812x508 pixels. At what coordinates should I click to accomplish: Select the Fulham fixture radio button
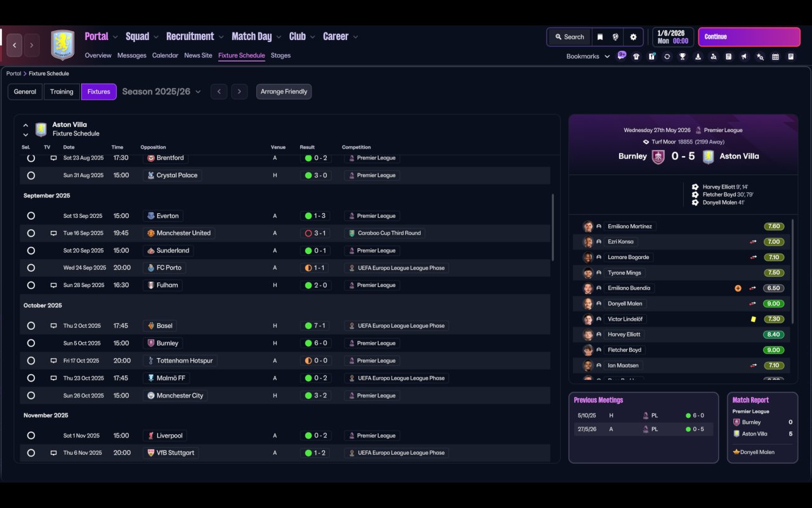pos(31,285)
